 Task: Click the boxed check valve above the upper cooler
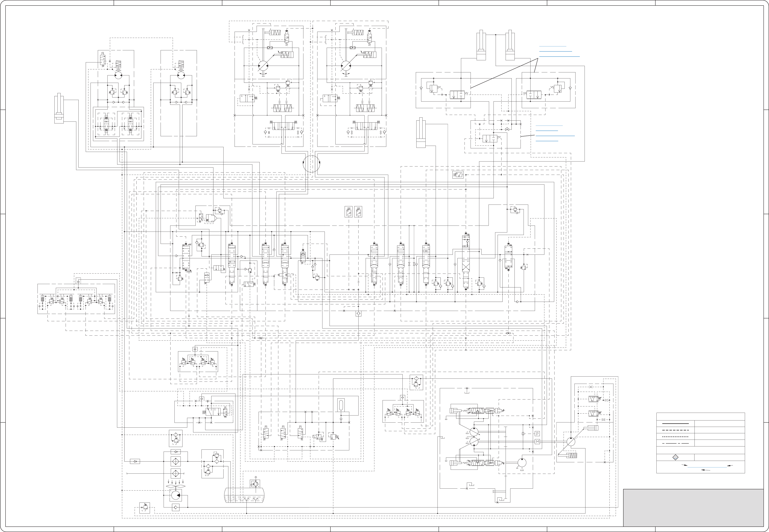(175, 452)
